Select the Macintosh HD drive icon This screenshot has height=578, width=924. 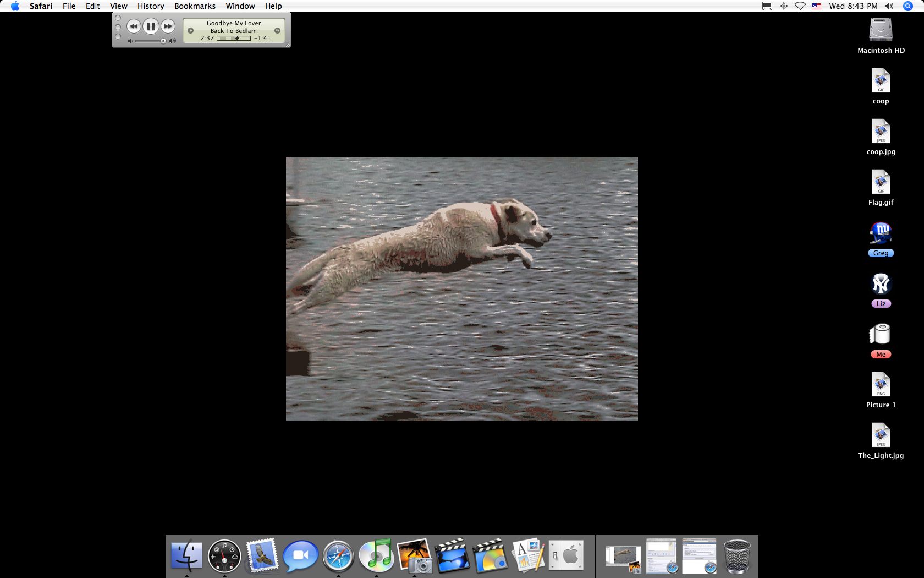pyautogui.click(x=881, y=30)
